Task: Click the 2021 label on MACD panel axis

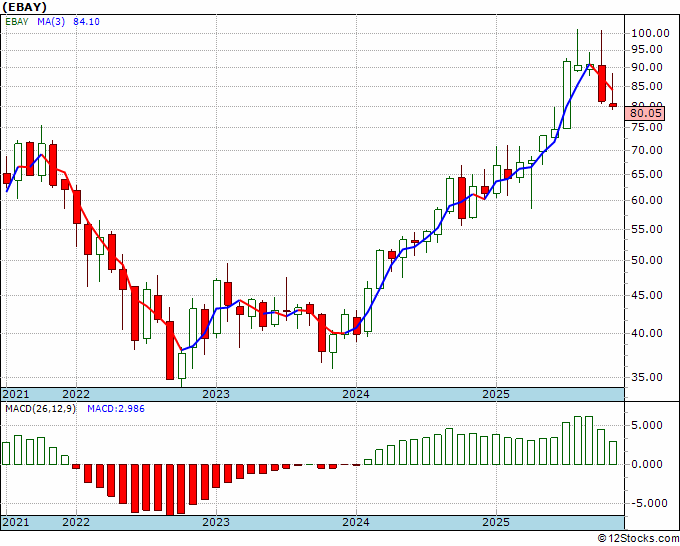Action: coord(16,522)
